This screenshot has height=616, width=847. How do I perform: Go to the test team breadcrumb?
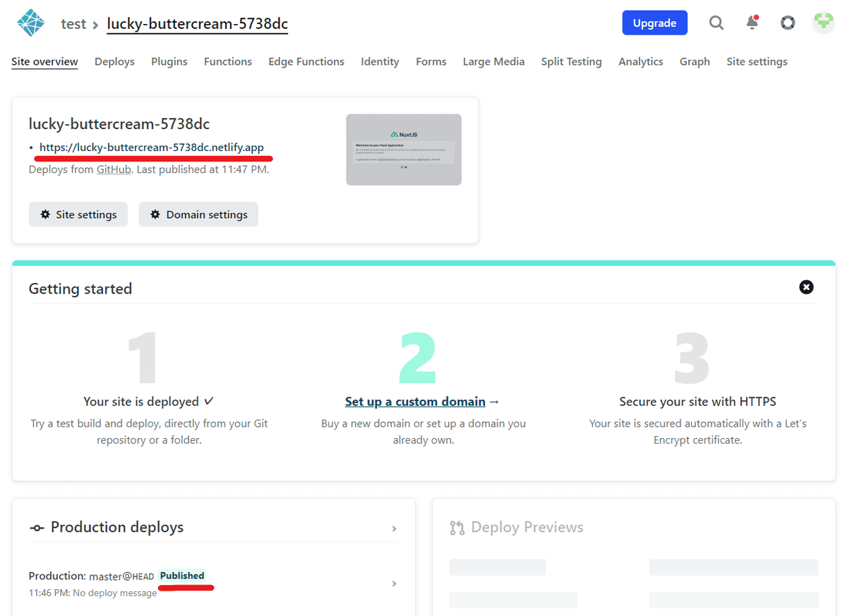(73, 24)
